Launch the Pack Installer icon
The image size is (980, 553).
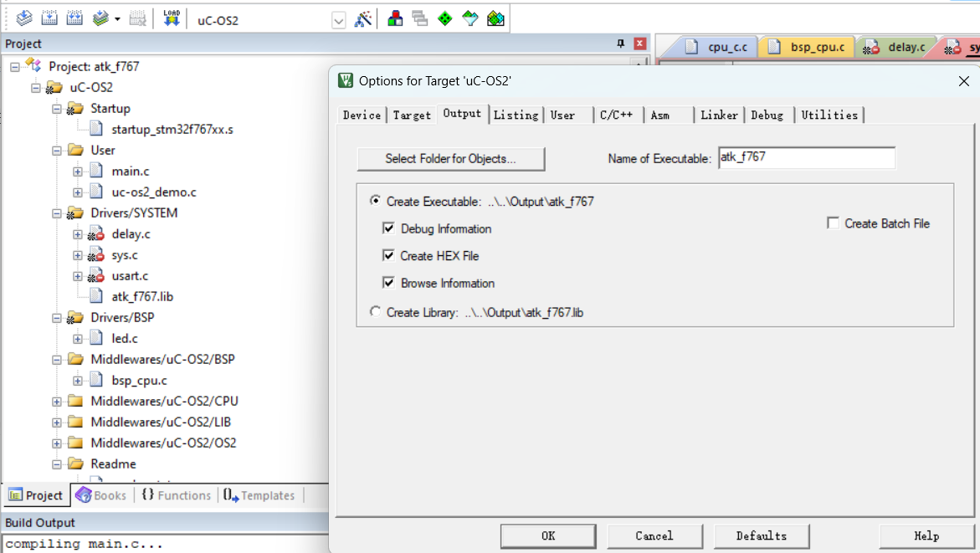tap(495, 18)
